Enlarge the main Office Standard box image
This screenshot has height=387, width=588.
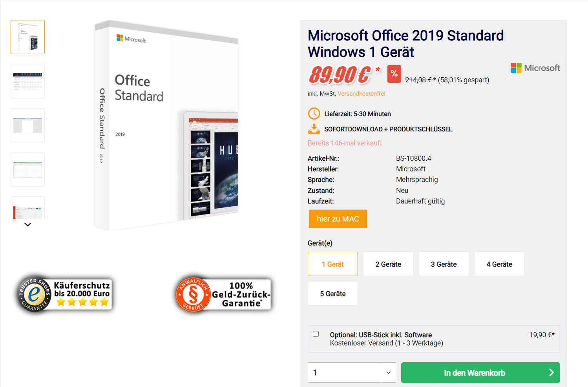166,125
